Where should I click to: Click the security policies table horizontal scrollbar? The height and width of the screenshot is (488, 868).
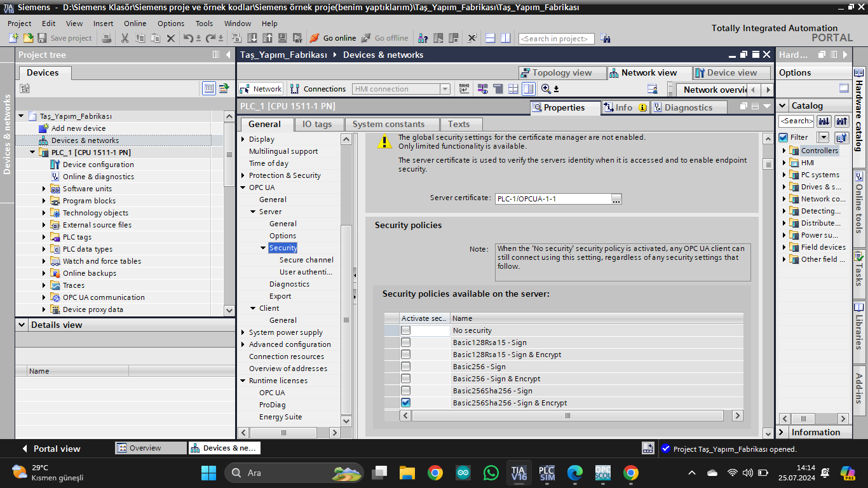coord(567,416)
